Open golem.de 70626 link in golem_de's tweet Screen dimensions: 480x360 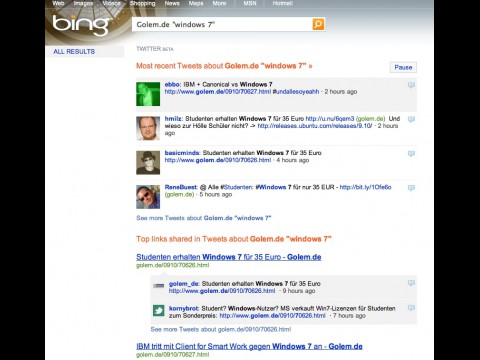pos(222,291)
